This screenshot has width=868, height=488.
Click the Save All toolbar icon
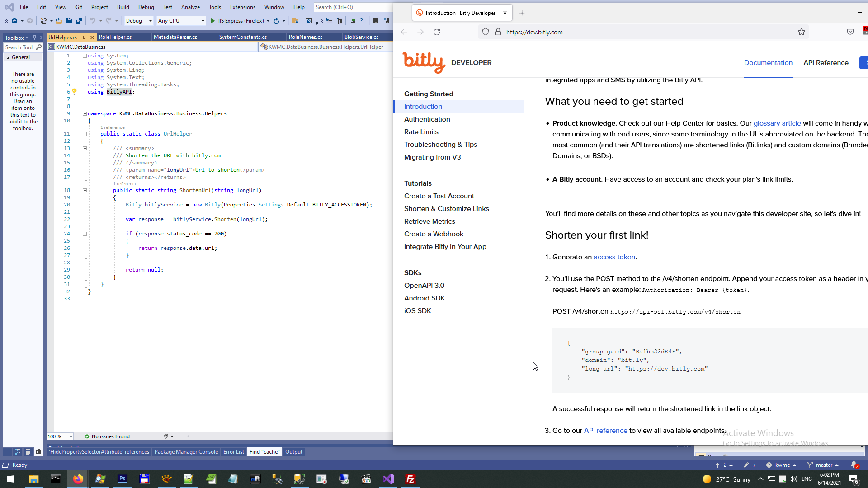[79, 21]
